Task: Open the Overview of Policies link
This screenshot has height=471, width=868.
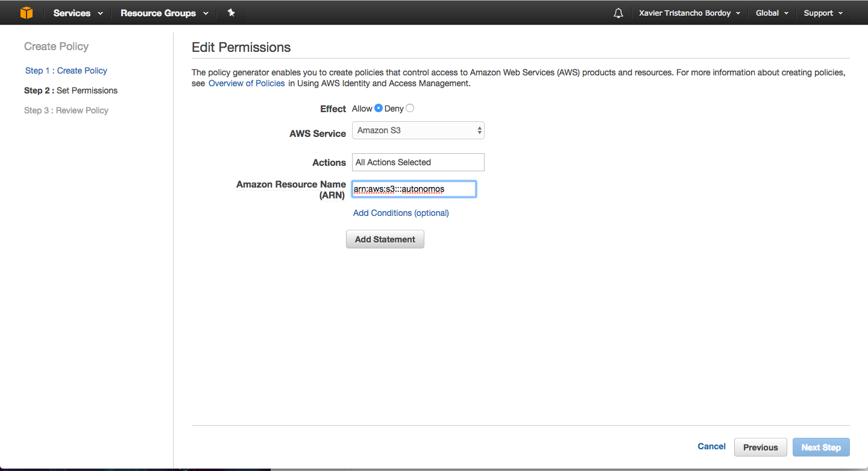Action: (247, 83)
